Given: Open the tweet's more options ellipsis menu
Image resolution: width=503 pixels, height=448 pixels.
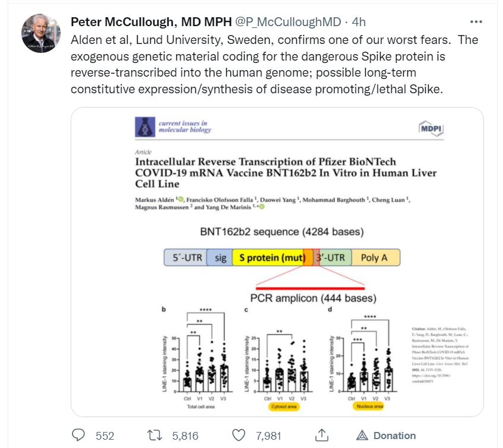Looking at the screenshot, I should pyautogui.click(x=476, y=22).
